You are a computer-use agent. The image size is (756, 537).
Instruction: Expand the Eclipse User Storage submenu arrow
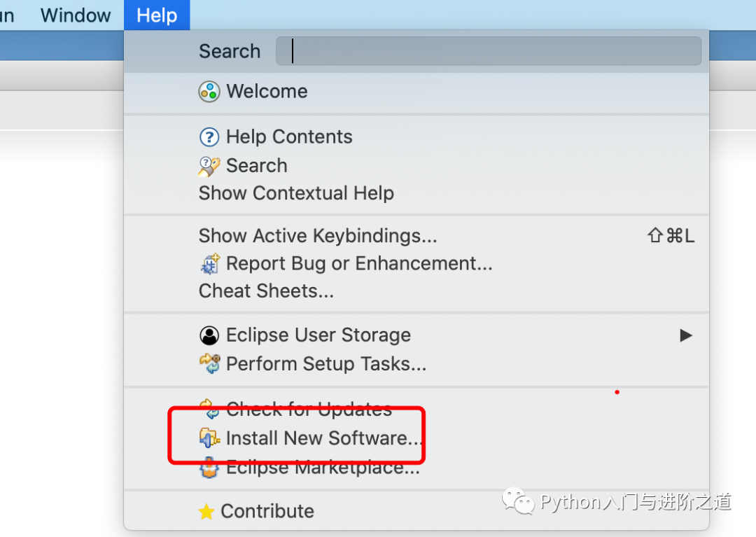(685, 335)
